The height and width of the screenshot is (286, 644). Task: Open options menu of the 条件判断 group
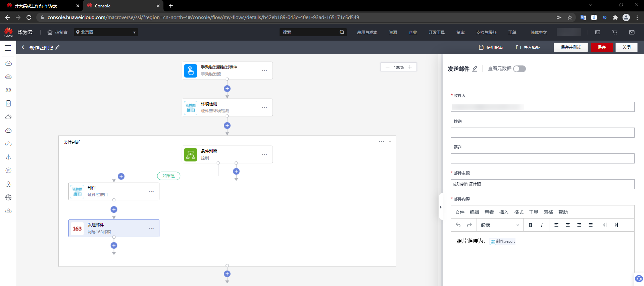coord(382,141)
